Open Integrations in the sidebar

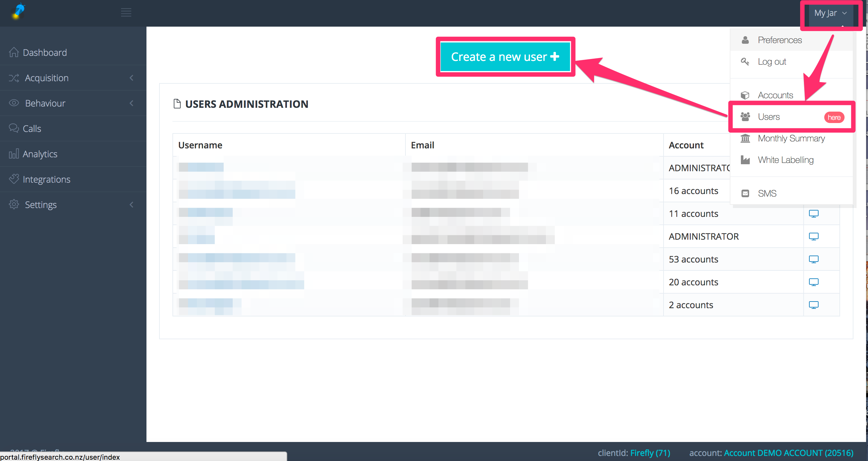(47, 179)
